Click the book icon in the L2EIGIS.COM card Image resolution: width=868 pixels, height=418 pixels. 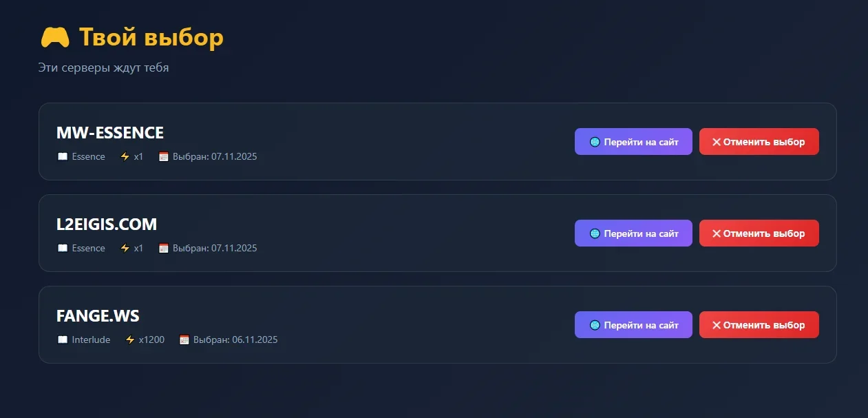click(63, 248)
